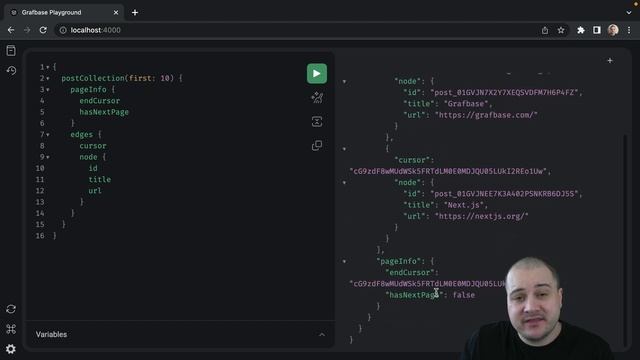Re-fetch the GraphQL schema
640x360 pixels.
pyautogui.click(x=11, y=309)
